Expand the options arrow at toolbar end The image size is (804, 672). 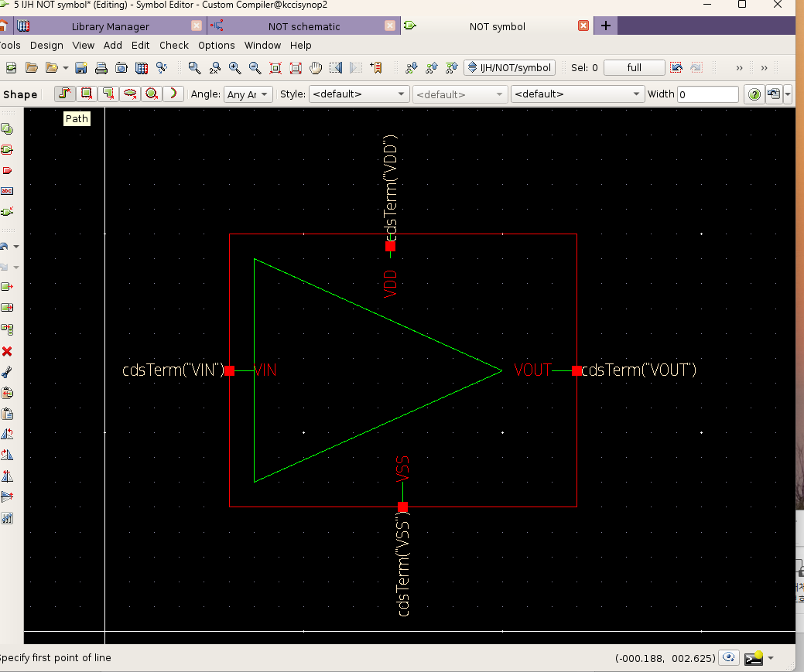[788, 94]
